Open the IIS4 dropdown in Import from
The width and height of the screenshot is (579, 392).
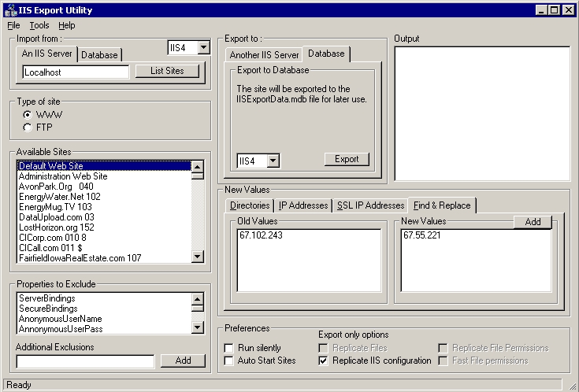point(203,47)
